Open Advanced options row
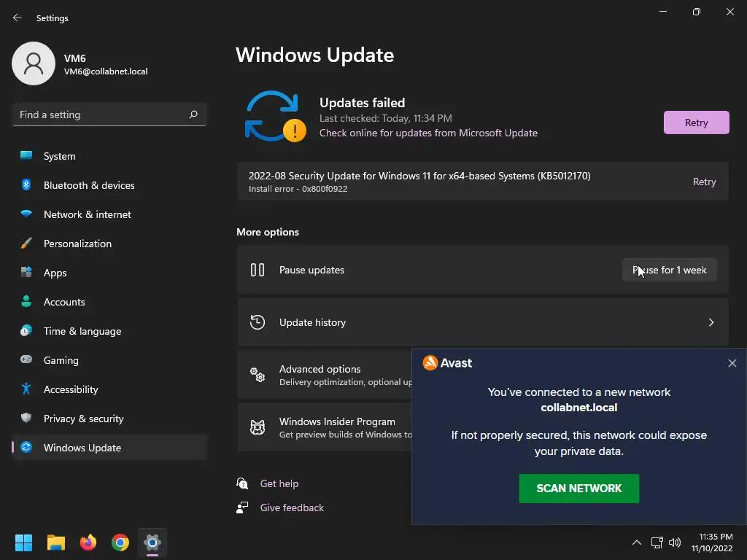This screenshot has height=560, width=747. (x=325, y=375)
